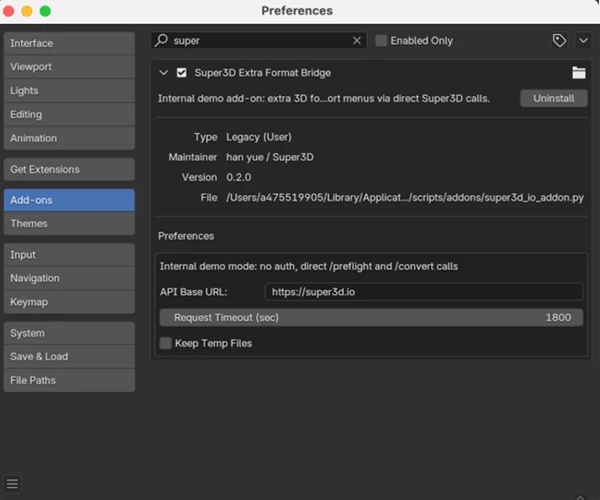Image resolution: width=600 pixels, height=500 pixels.
Task: Click the Super3D Extra Format Bridge title
Action: tap(262, 73)
